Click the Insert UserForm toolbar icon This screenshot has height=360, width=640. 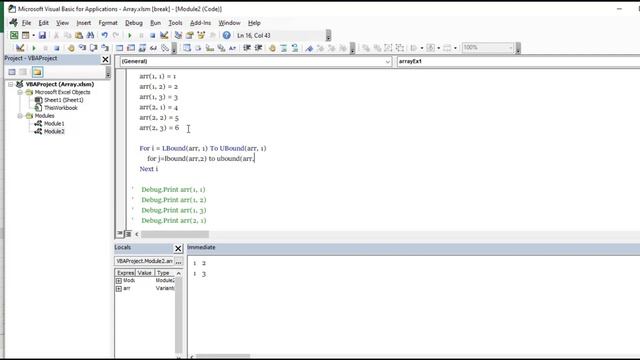click(25, 36)
